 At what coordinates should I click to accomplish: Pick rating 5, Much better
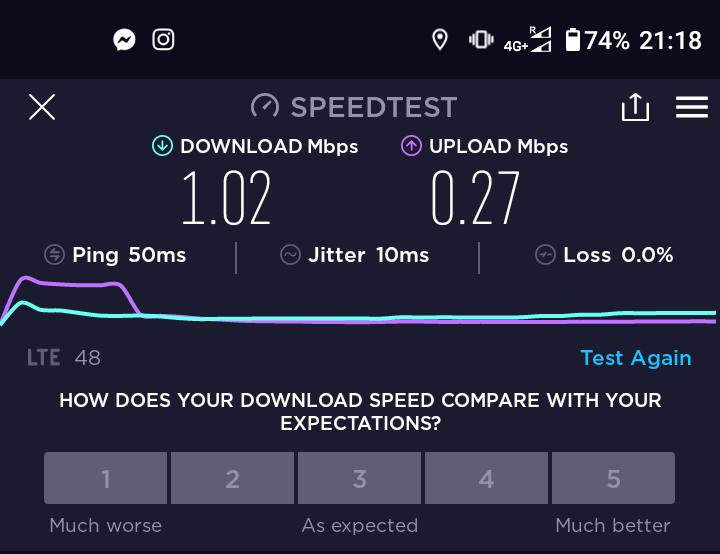pos(613,479)
